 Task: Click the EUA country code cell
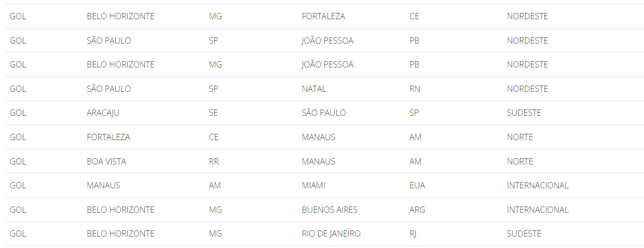pyautogui.click(x=417, y=185)
